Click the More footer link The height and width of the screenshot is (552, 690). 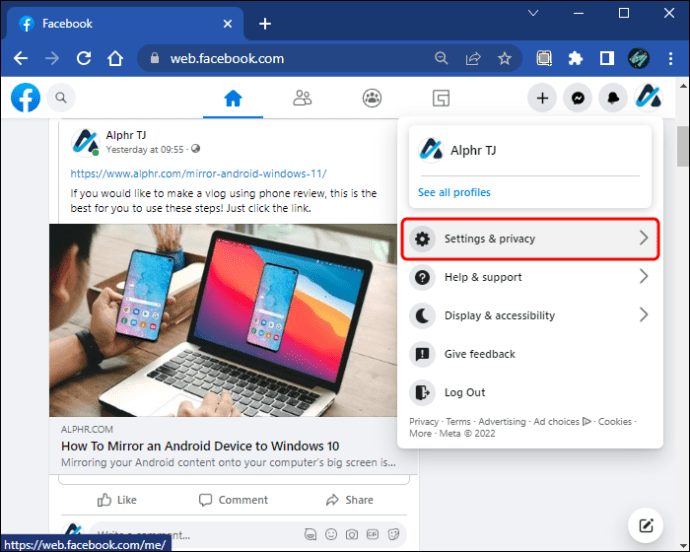tap(420, 434)
